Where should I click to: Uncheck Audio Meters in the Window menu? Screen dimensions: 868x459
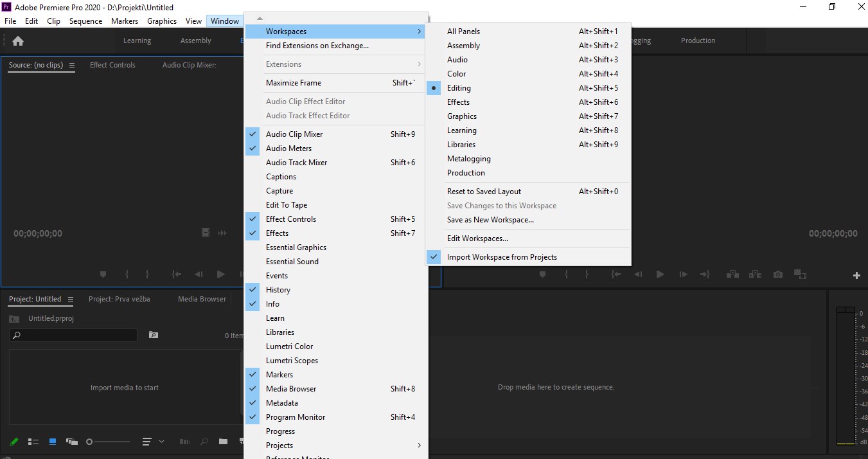336,148
